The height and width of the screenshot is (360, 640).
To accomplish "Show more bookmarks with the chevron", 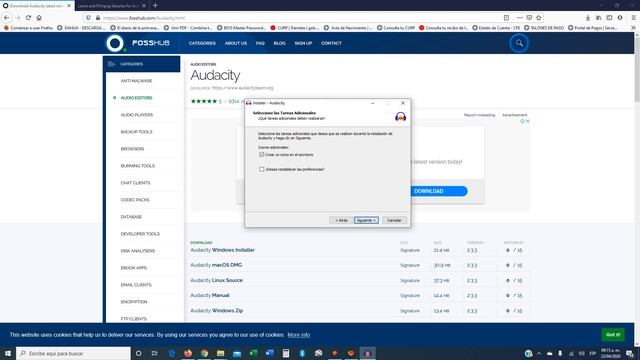I will (x=633, y=28).
